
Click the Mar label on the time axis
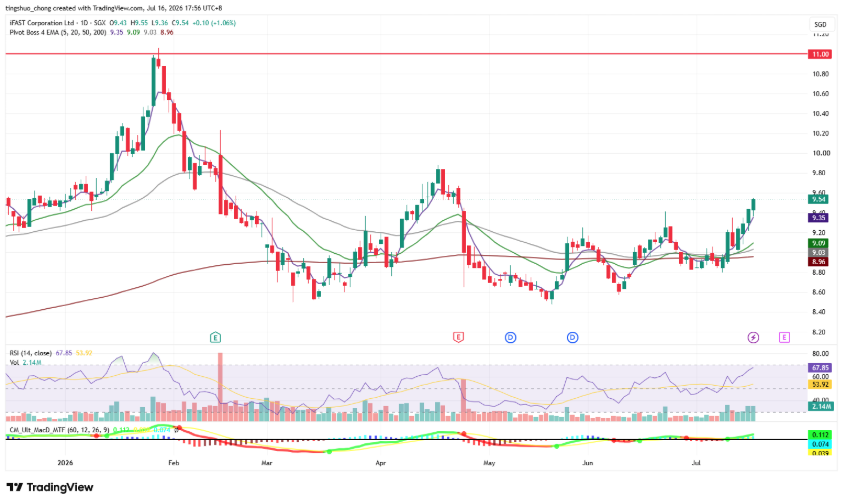point(267,463)
